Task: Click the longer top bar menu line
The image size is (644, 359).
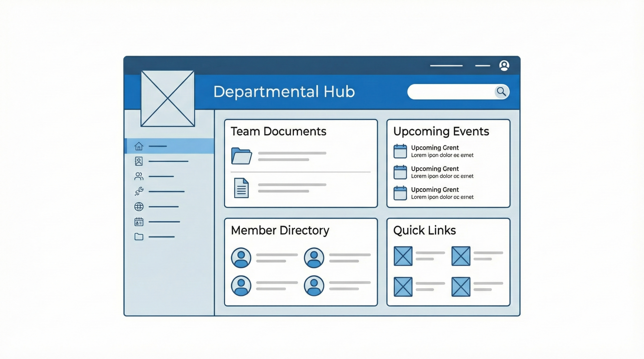Action: (446, 66)
